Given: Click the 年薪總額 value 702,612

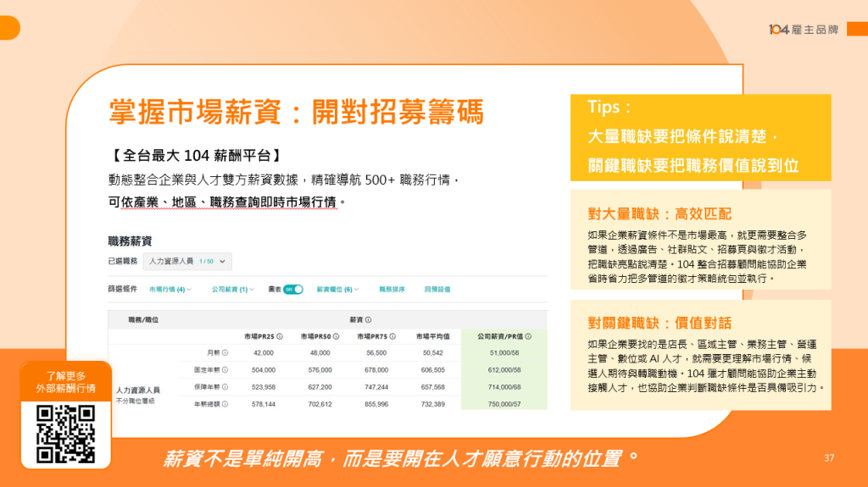Looking at the screenshot, I should click(x=320, y=404).
